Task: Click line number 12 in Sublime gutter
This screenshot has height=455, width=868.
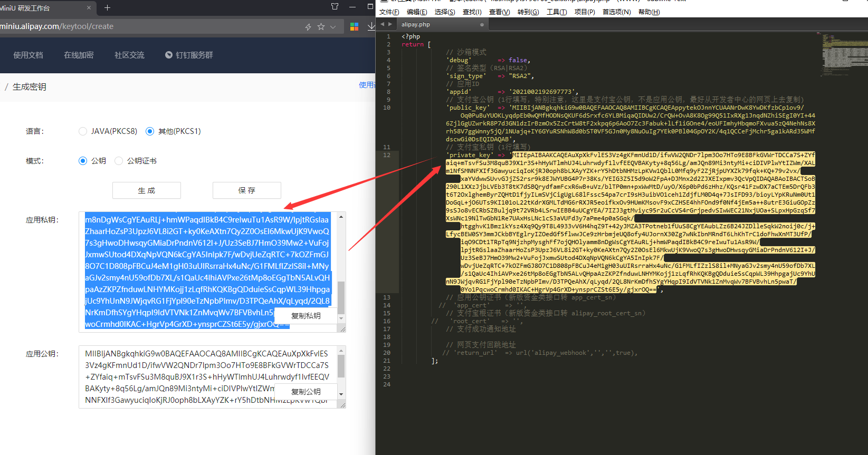Action: tap(387, 155)
